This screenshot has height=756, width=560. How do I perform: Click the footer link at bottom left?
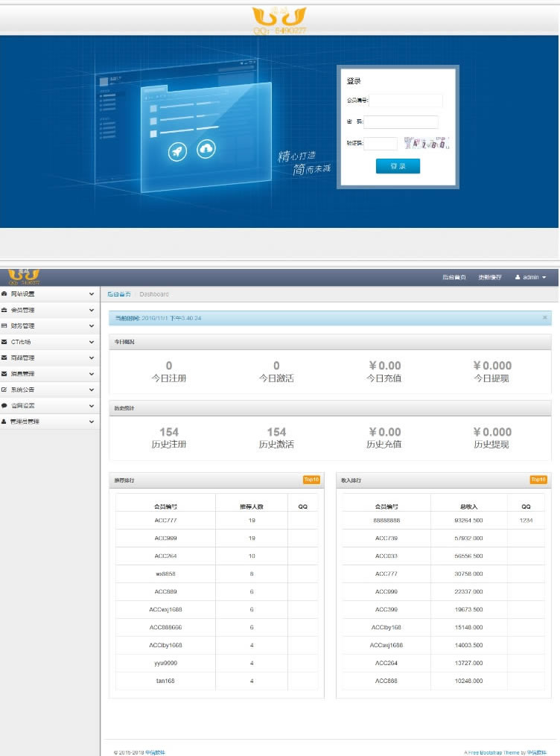click(x=155, y=752)
